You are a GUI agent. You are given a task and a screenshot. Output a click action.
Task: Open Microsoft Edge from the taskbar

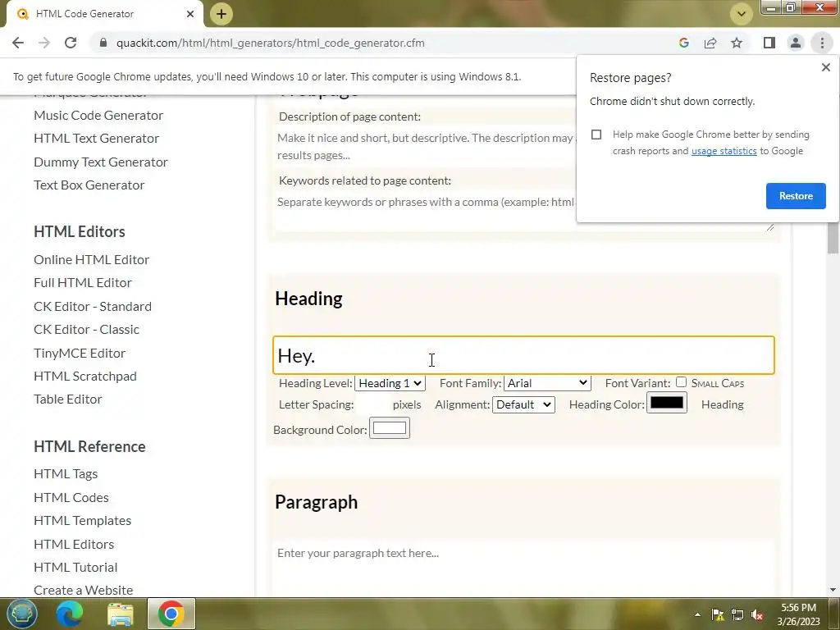coord(71,614)
